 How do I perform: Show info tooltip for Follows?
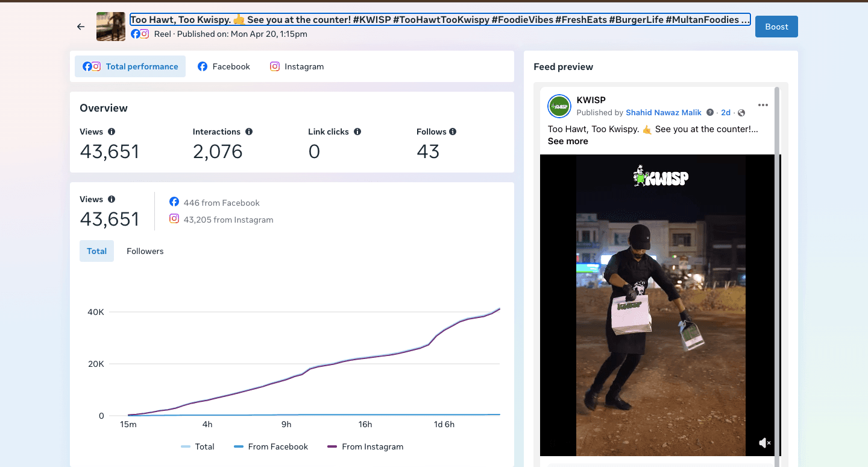(453, 132)
